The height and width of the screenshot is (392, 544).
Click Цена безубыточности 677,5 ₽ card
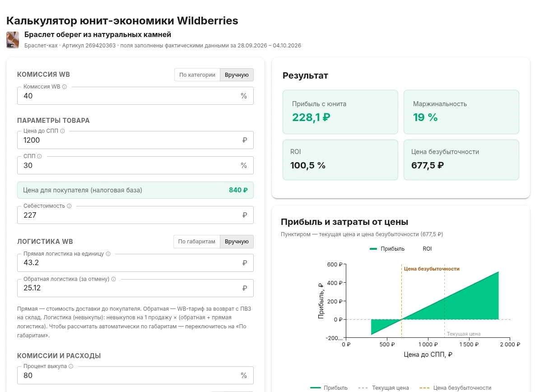tap(461, 160)
